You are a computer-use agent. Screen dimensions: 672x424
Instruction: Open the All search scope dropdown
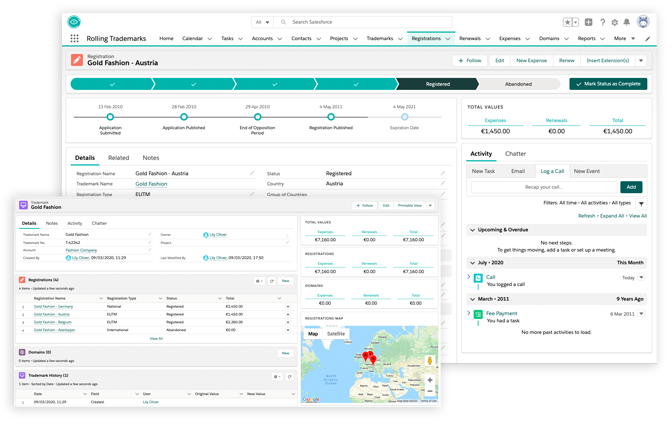[262, 22]
